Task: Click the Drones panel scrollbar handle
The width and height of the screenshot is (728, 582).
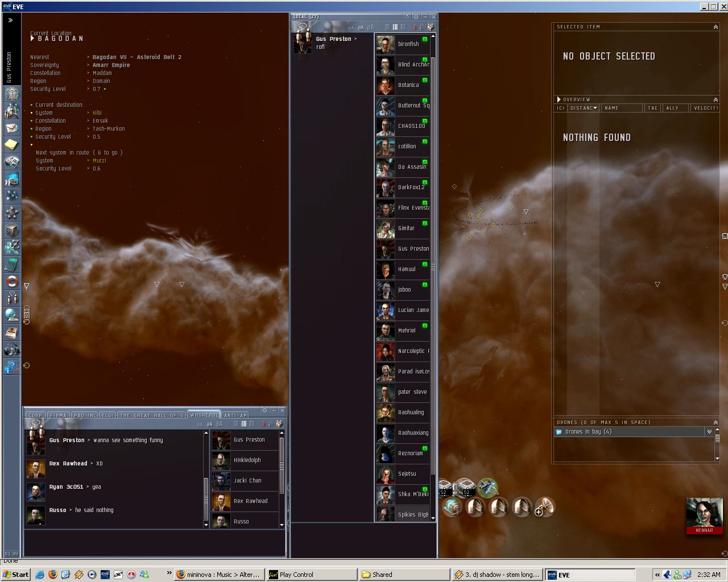Action: [717, 438]
